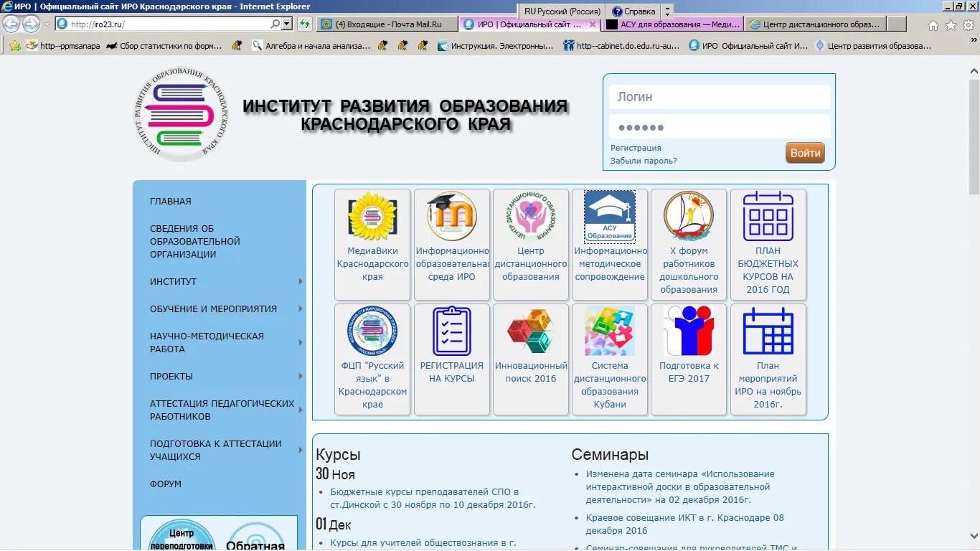The width and height of the screenshot is (980, 551).
Task: Open Favorites star icon in toolbar
Action: tap(951, 25)
